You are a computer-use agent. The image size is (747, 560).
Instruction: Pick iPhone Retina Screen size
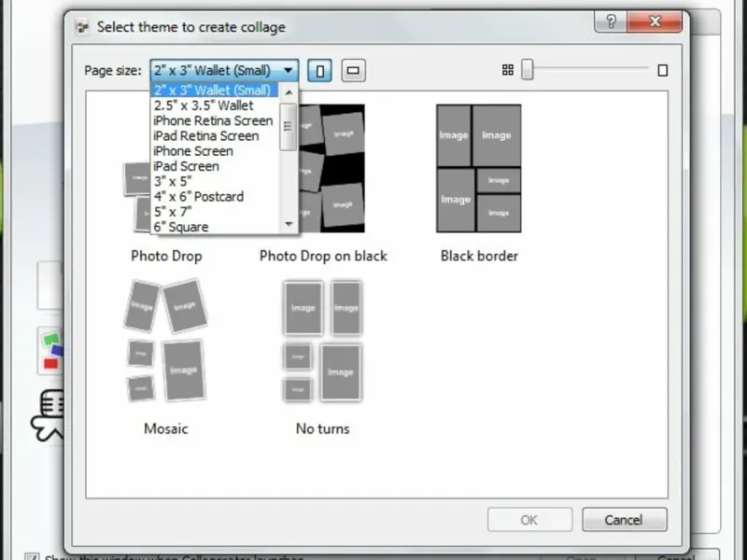tap(215, 120)
